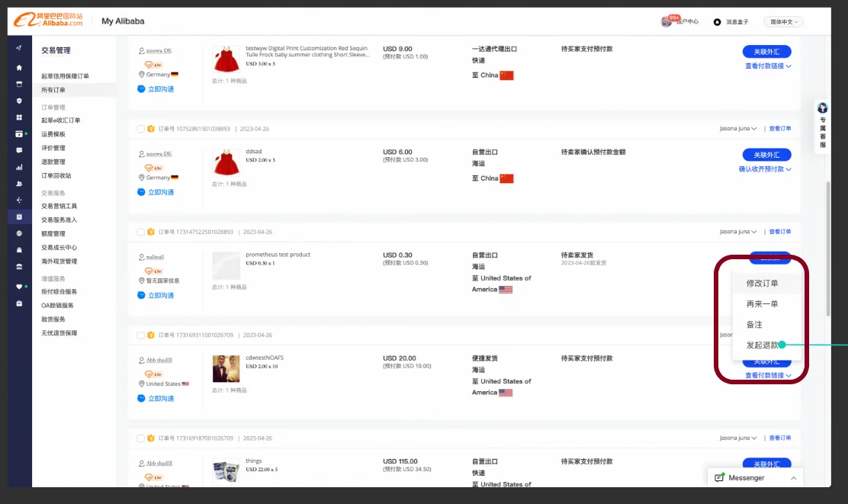Viewport: 848px width, 504px height.
Task: Open account center avatar with 99+ badge
Action: (667, 21)
